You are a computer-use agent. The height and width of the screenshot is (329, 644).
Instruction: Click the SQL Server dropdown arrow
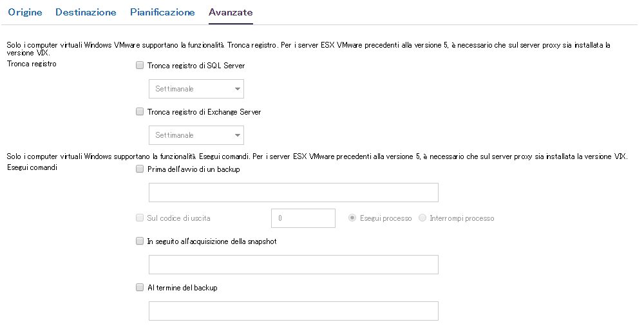pos(238,89)
